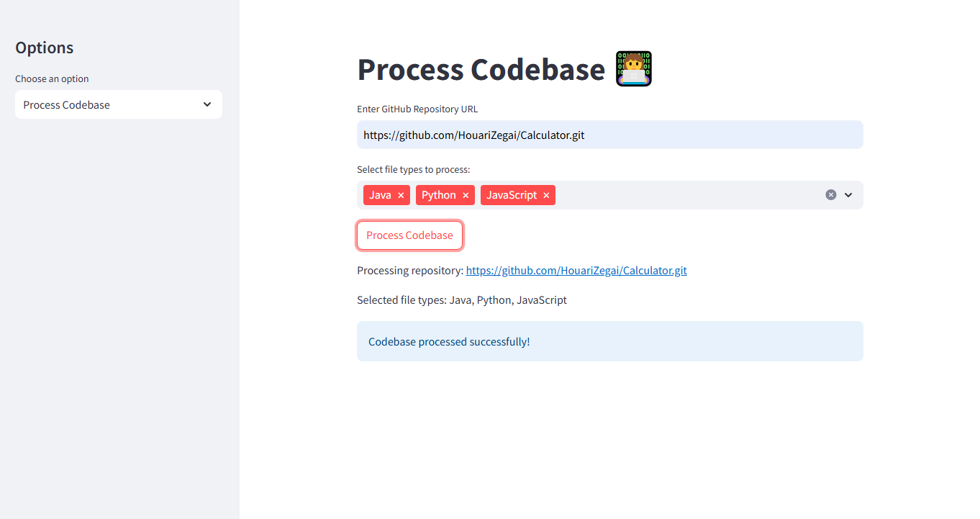
Task: Click the Process Codebase page heading
Action: (x=481, y=69)
